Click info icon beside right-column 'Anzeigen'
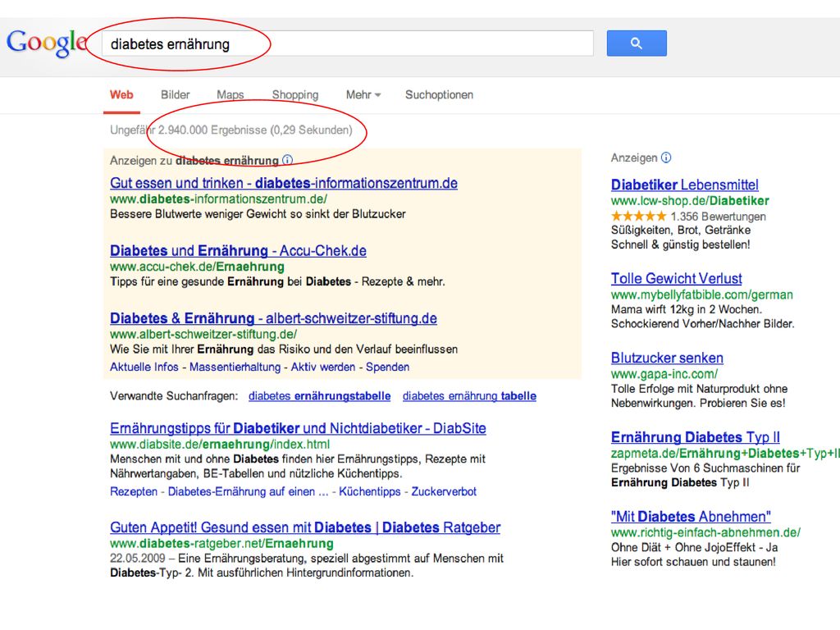Screen dimensions: 840x630 (x=666, y=157)
